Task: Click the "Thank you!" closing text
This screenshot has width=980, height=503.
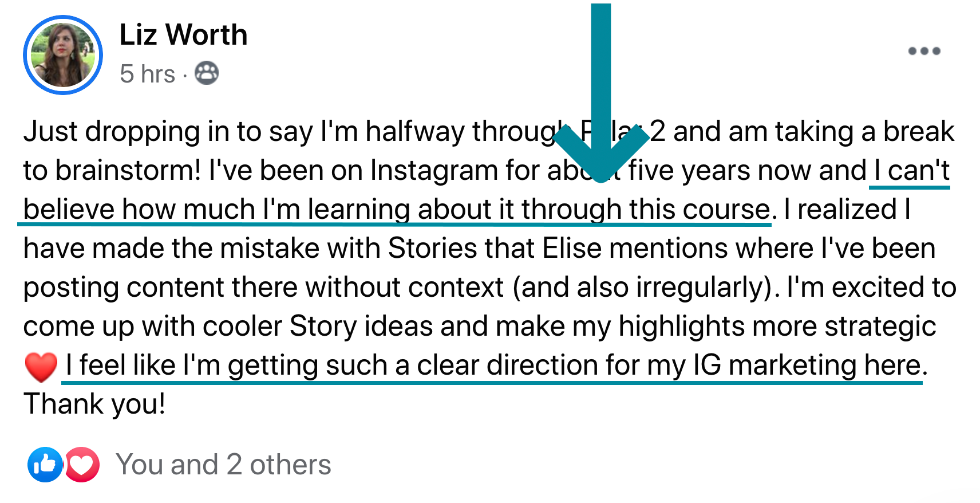Action: [94, 404]
